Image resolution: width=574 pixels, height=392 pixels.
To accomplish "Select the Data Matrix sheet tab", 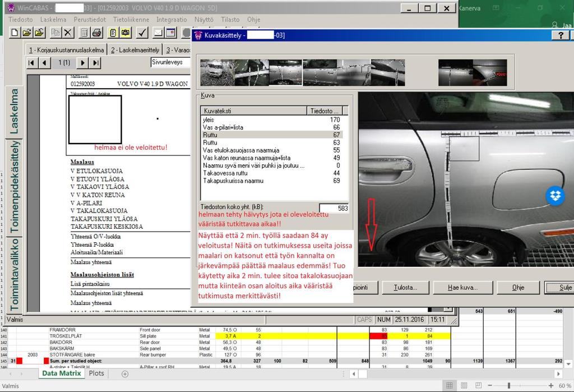I will pyautogui.click(x=62, y=373).
